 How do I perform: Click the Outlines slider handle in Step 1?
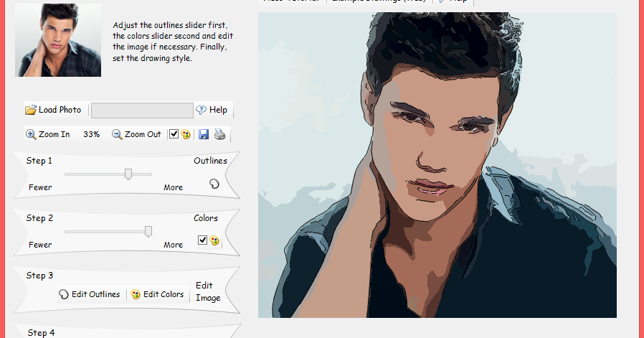pyautogui.click(x=128, y=174)
